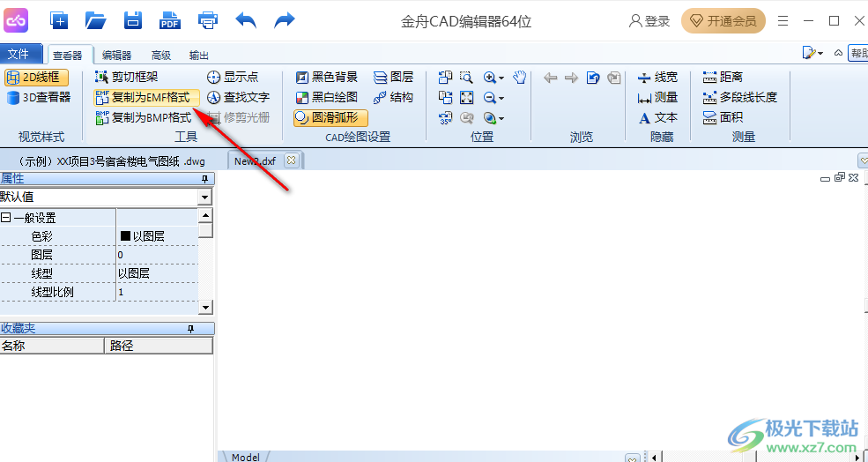Switch to the 输出 ribbon tab
The image size is (868, 462).
199,55
